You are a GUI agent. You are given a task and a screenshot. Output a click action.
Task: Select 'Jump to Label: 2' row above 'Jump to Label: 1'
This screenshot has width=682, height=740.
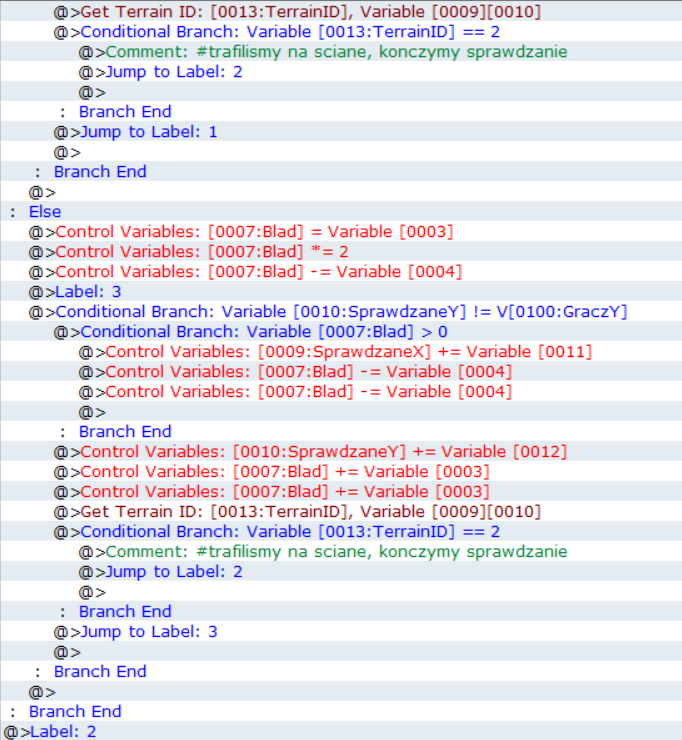[341, 72]
